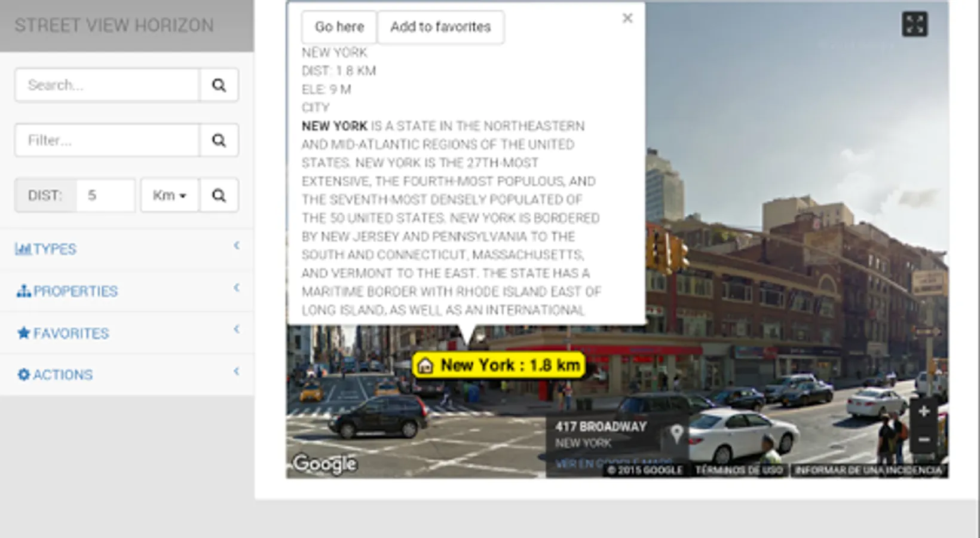The width and height of the screenshot is (980, 538).
Task: Click the search magnifier button beside Search field
Action: tap(219, 85)
